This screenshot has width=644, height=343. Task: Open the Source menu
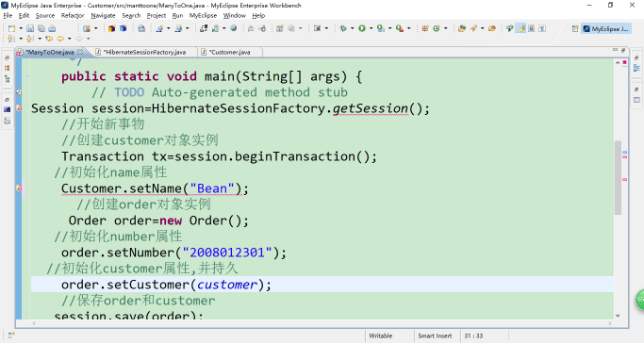click(44, 16)
